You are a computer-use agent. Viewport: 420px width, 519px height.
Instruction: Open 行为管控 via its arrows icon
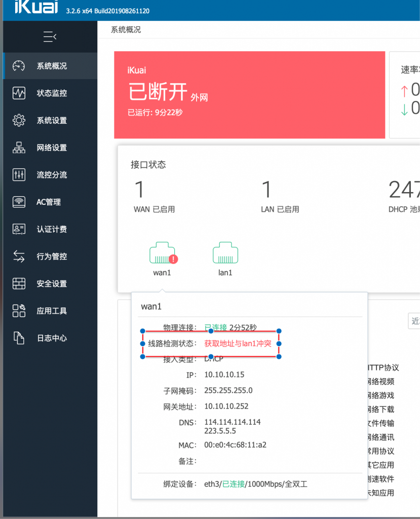click(x=19, y=256)
